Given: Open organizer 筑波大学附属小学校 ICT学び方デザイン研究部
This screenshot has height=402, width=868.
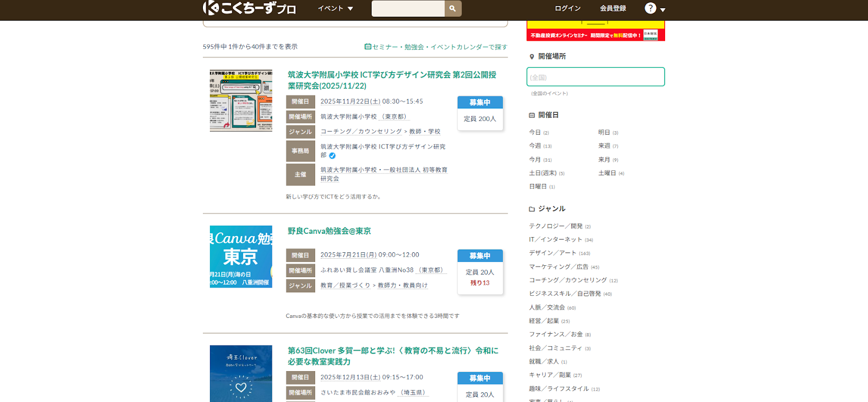Looking at the screenshot, I should pyautogui.click(x=383, y=151).
